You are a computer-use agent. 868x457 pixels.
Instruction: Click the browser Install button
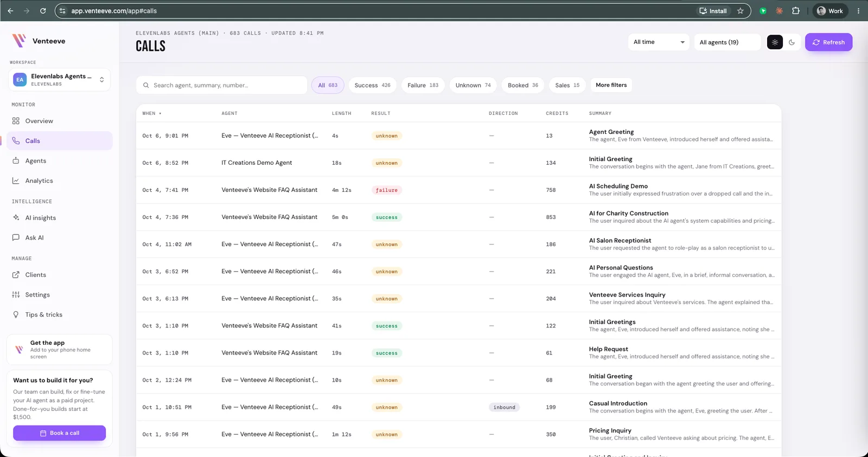pyautogui.click(x=713, y=11)
